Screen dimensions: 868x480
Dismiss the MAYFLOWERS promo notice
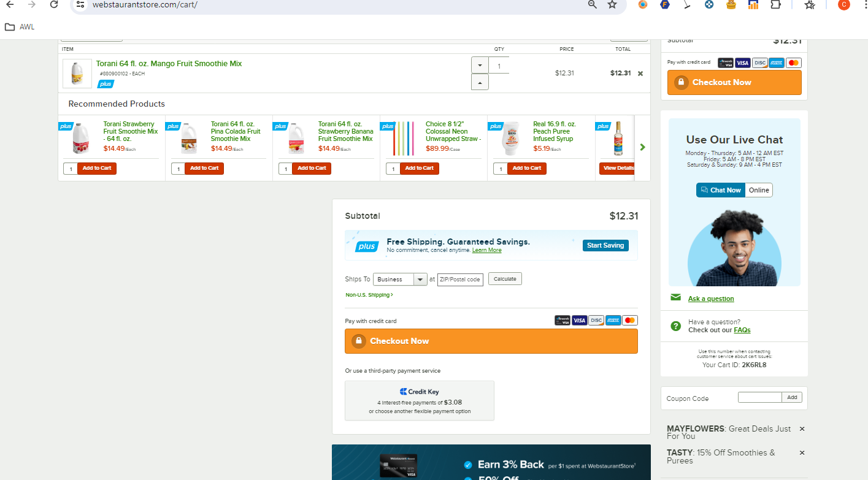[x=802, y=429]
